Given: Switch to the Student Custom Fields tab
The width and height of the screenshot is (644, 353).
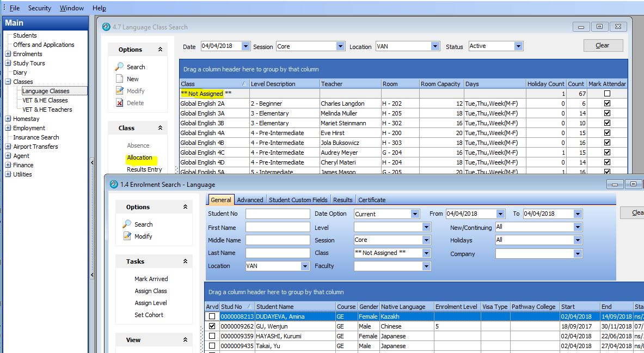Looking at the screenshot, I should pyautogui.click(x=298, y=200).
